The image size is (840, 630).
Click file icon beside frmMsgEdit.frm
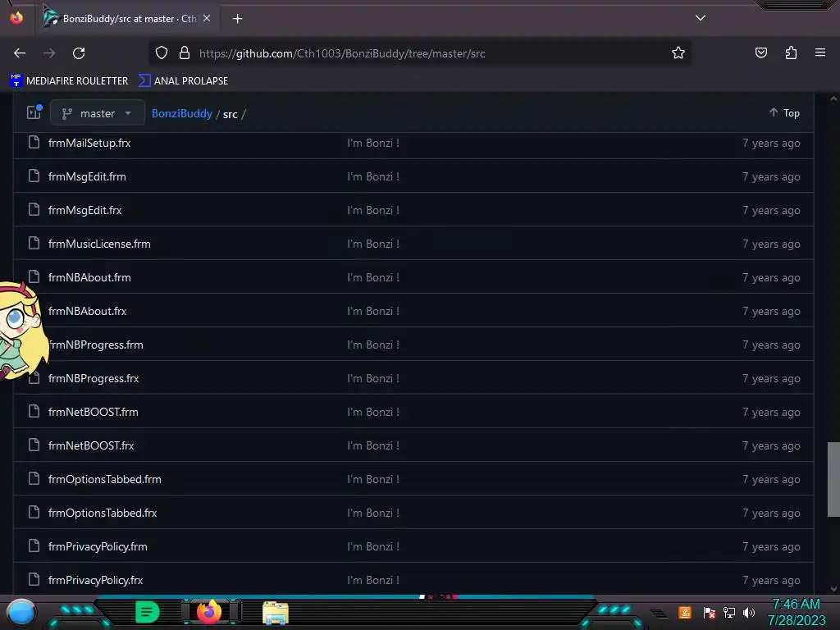[x=34, y=176]
